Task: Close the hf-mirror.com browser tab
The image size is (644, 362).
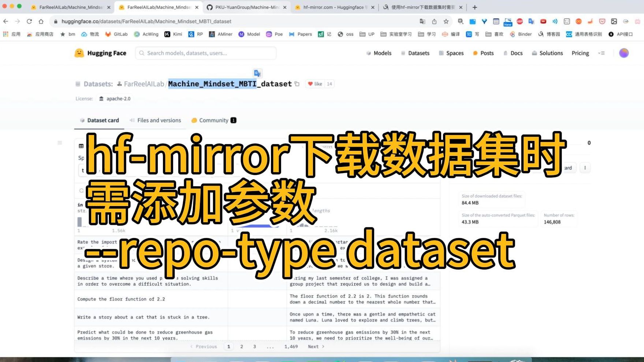Action: (x=373, y=7)
